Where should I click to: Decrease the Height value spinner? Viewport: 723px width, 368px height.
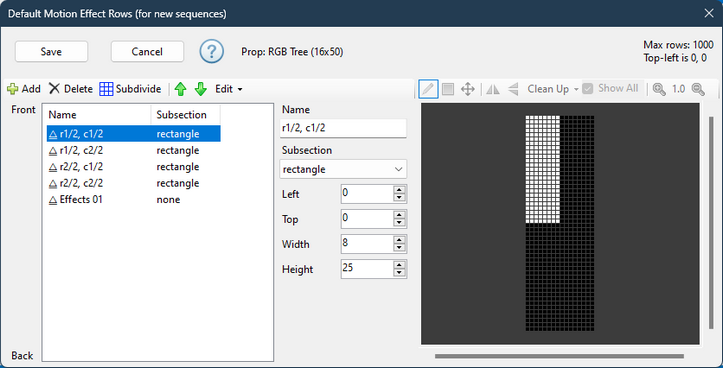(x=399, y=273)
